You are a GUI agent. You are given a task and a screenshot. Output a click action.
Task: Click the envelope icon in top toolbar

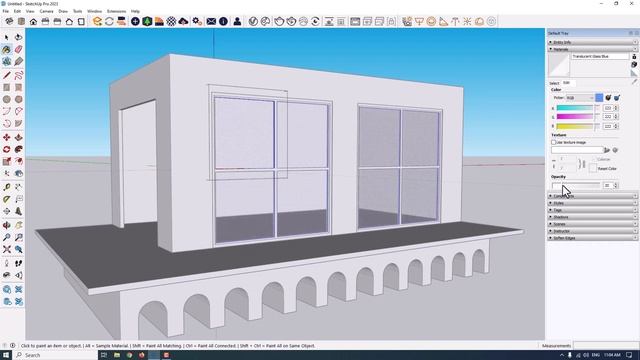[211, 22]
